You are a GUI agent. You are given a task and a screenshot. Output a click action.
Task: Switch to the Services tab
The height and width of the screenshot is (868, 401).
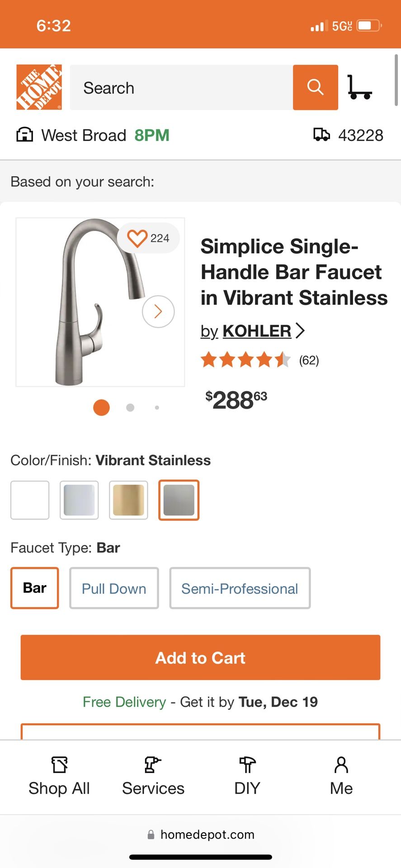click(153, 775)
